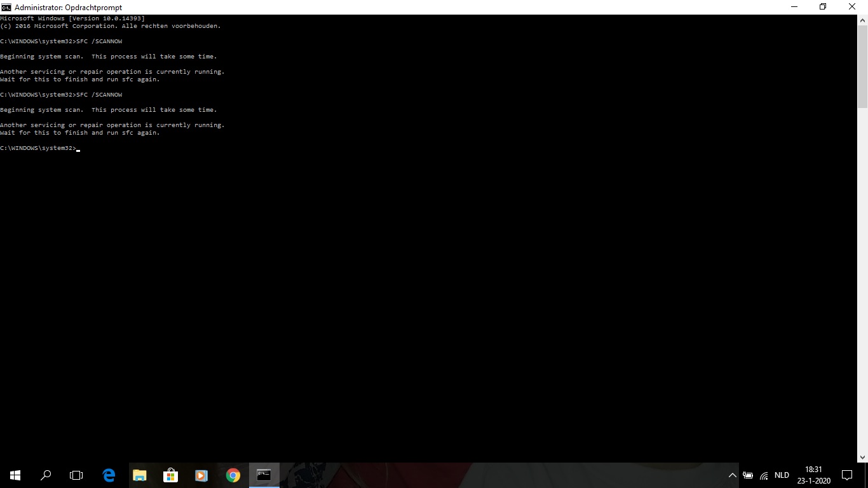The image size is (868, 488).
Task: Click the taskbar search magnifier
Action: point(46,475)
